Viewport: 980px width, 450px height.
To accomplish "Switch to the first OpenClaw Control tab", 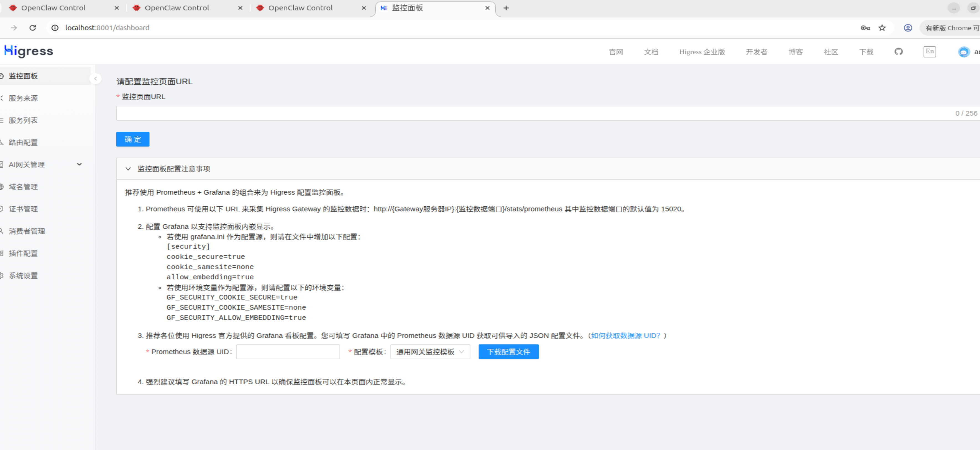I will pyautogui.click(x=53, y=7).
